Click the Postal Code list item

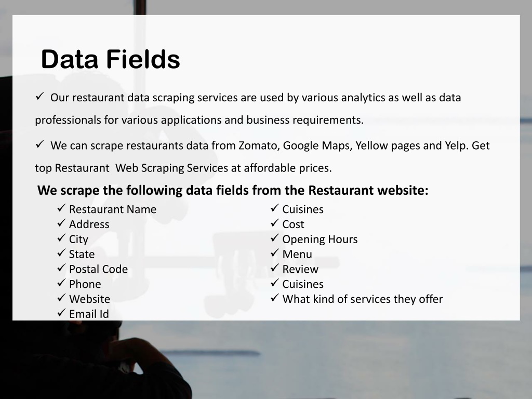click(x=98, y=269)
